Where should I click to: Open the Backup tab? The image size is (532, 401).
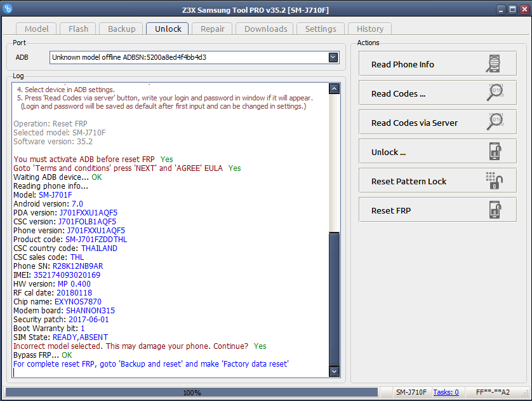121,29
